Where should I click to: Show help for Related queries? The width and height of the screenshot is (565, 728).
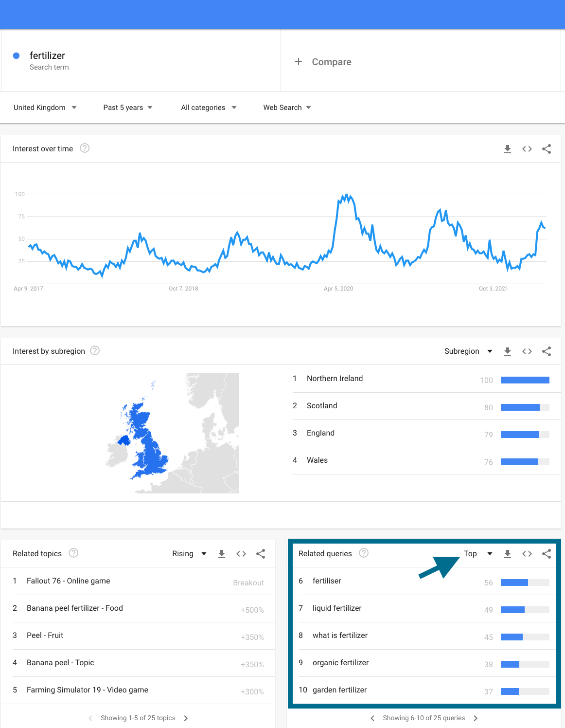coord(364,553)
